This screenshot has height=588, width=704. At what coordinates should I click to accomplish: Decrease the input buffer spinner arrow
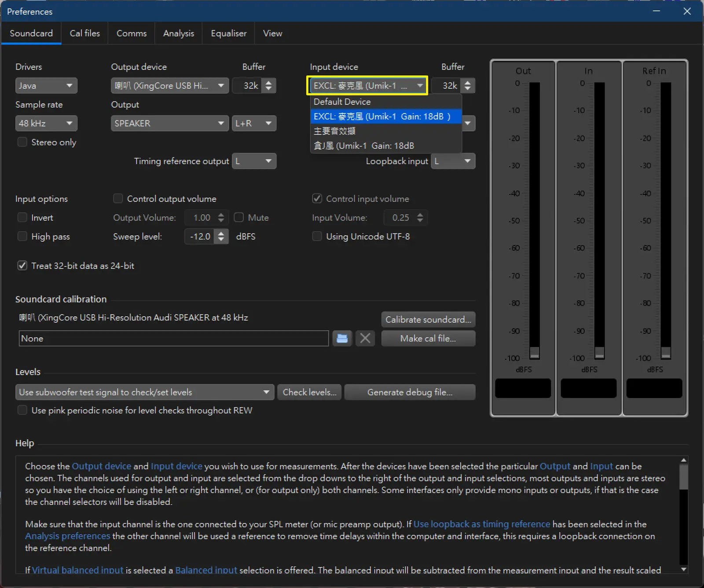pyautogui.click(x=468, y=89)
